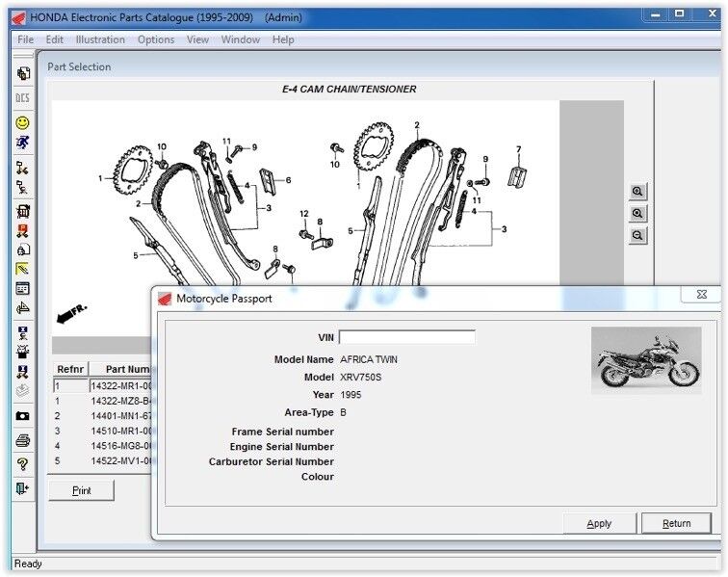This screenshot has width=728, height=577.
Task: Click the Print button
Action: [x=81, y=490]
